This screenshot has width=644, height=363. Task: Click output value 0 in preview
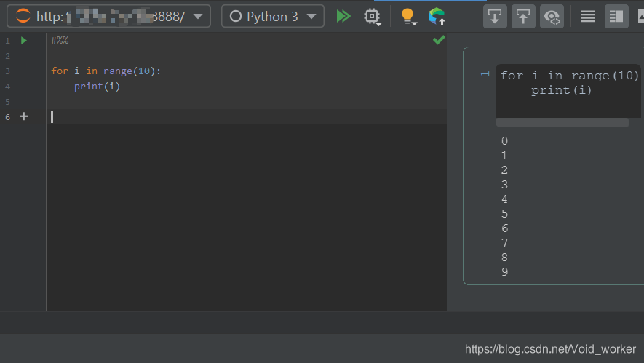(504, 141)
